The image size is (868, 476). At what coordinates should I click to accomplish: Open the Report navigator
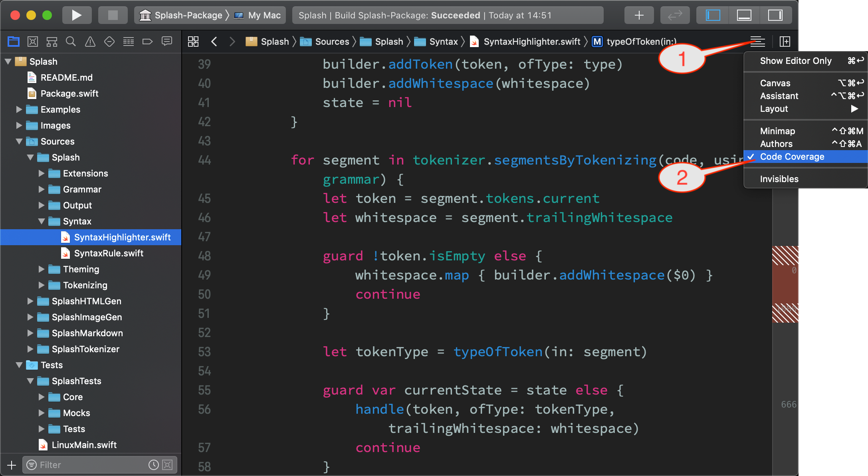(x=167, y=42)
